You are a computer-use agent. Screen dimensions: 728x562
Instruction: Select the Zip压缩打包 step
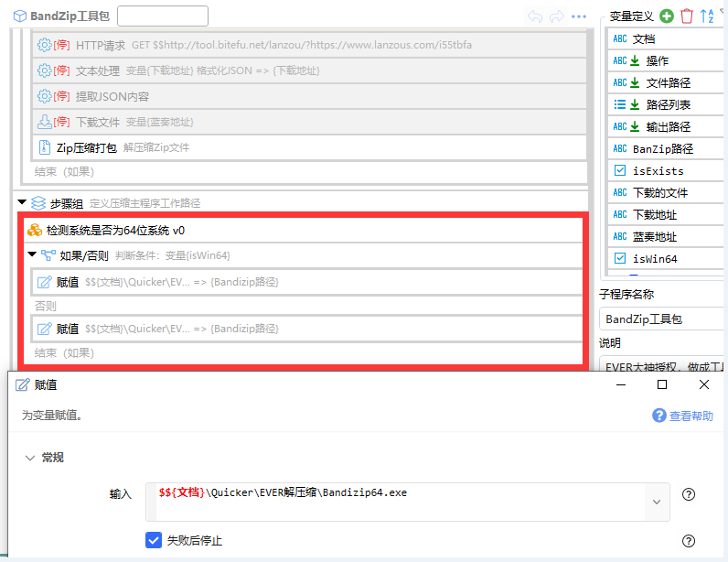click(309, 147)
